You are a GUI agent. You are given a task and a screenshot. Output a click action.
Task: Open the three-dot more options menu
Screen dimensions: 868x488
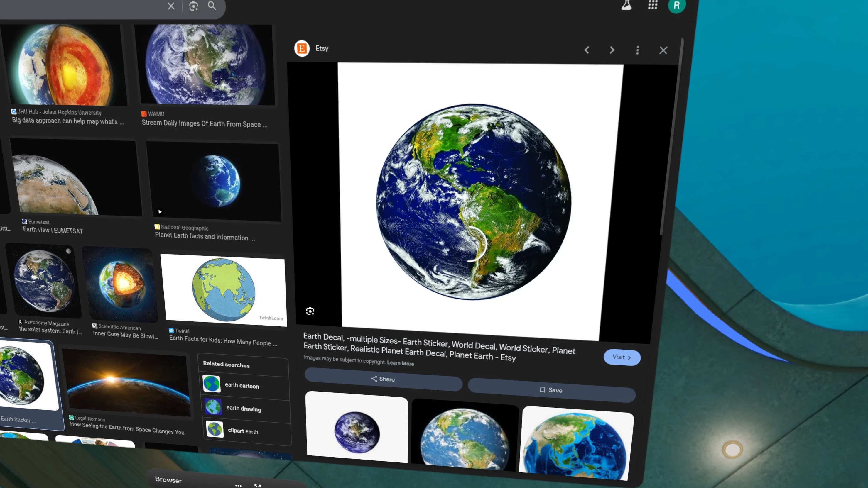pyautogui.click(x=637, y=50)
